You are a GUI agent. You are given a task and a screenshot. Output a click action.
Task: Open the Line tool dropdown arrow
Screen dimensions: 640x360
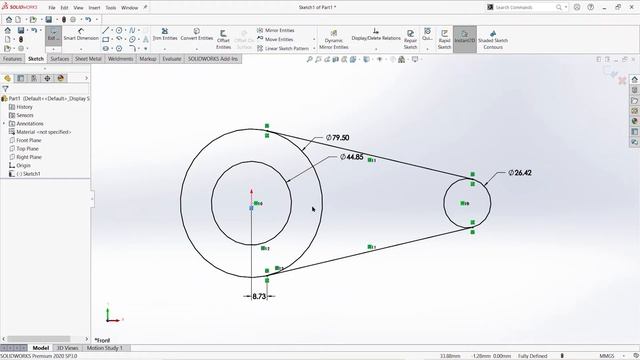[x=111, y=31]
